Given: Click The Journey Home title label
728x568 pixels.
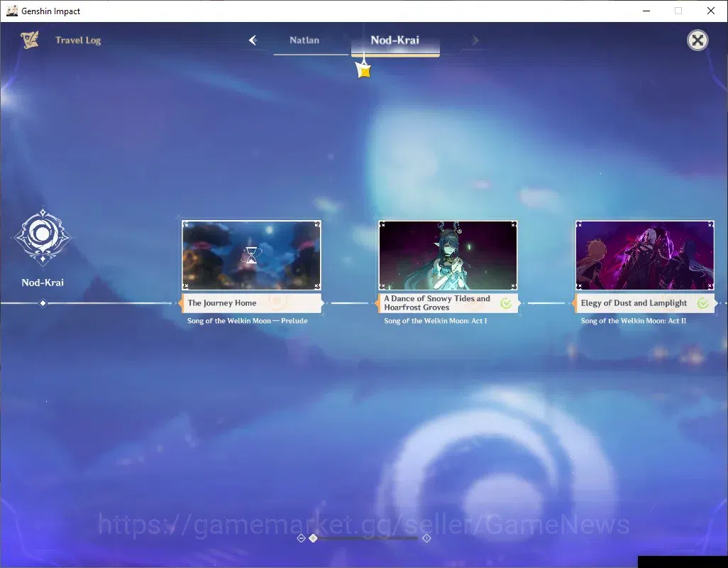Looking at the screenshot, I should pyautogui.click(x=251, y=303).
